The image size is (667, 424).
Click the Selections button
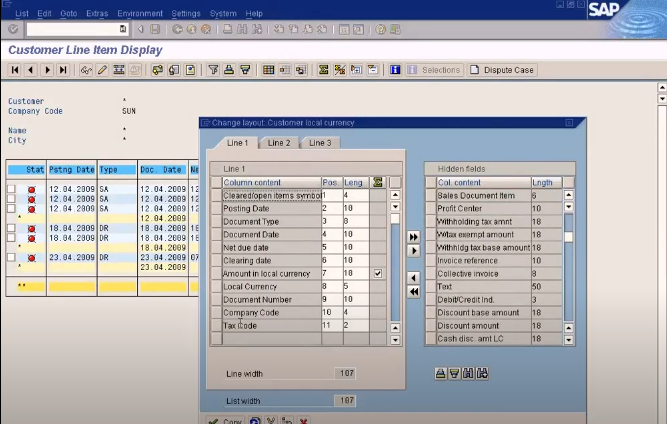coord(434,70)
